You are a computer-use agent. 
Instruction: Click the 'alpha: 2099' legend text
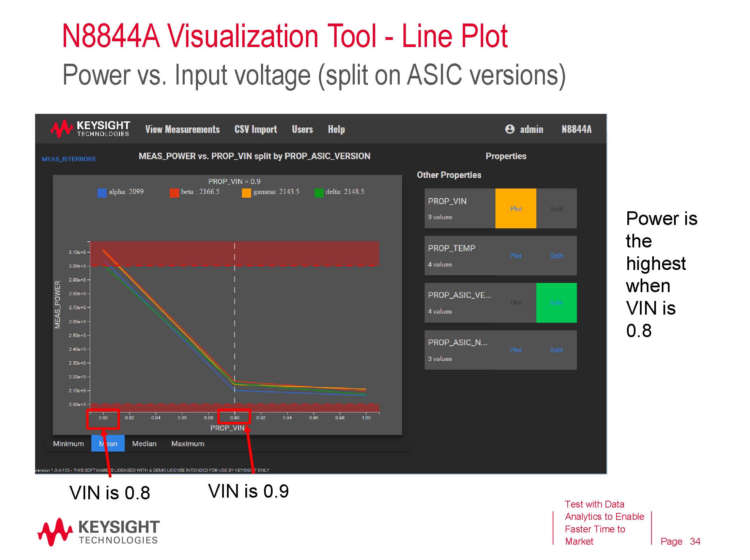pyautogui.click(x=126, y=192)
